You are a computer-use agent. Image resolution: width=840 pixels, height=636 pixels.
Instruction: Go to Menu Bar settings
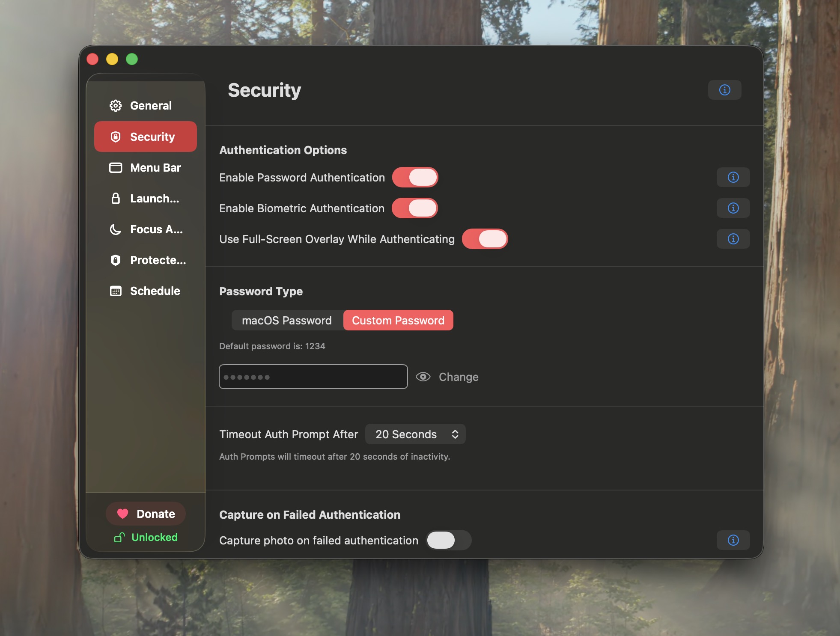coord(146,168)
